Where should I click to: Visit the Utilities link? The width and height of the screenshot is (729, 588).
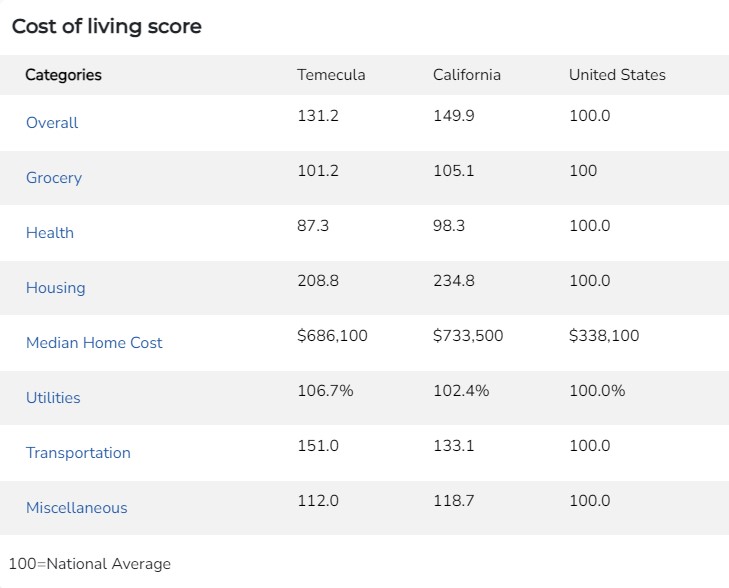pyautogui.click(x=53, y=398)
